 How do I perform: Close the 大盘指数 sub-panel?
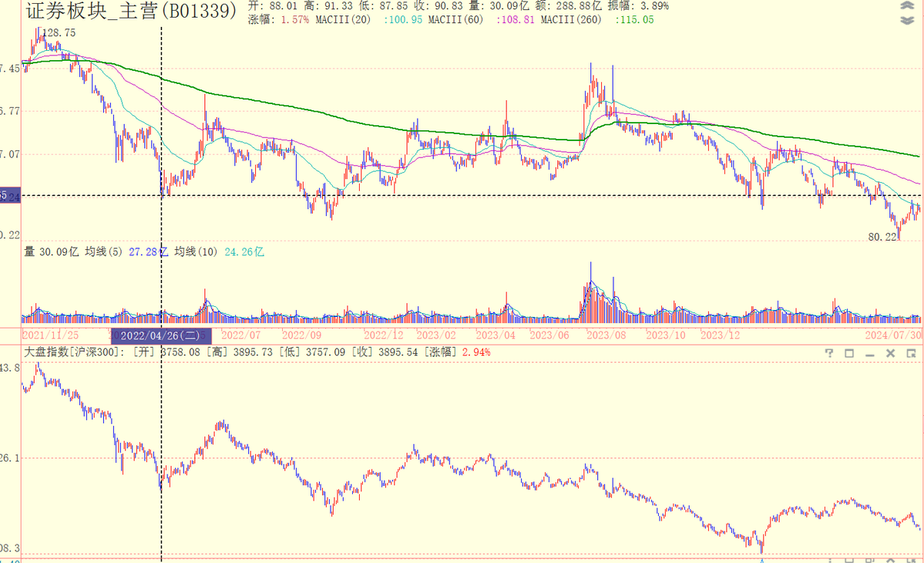click(x=890, y=353)
